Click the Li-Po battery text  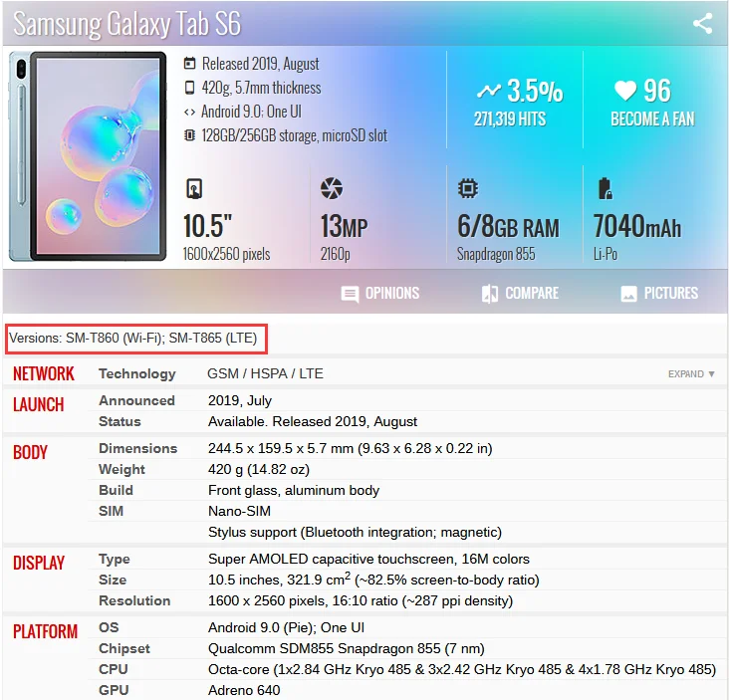(606, 254)
